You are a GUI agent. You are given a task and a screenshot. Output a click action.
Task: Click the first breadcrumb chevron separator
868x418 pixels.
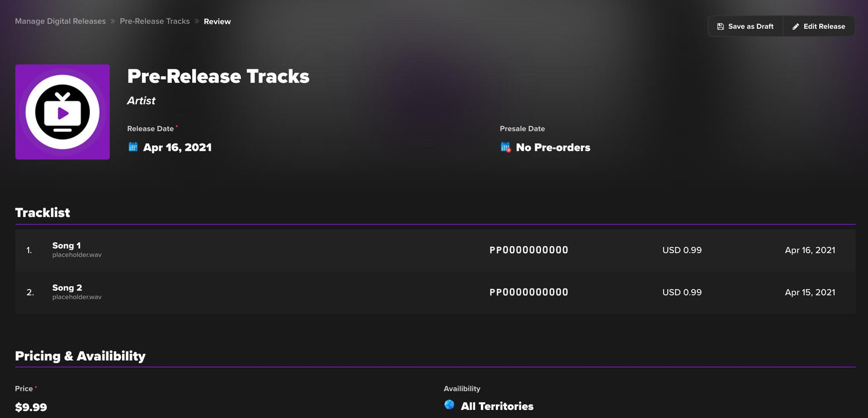(x=113, y=21)
